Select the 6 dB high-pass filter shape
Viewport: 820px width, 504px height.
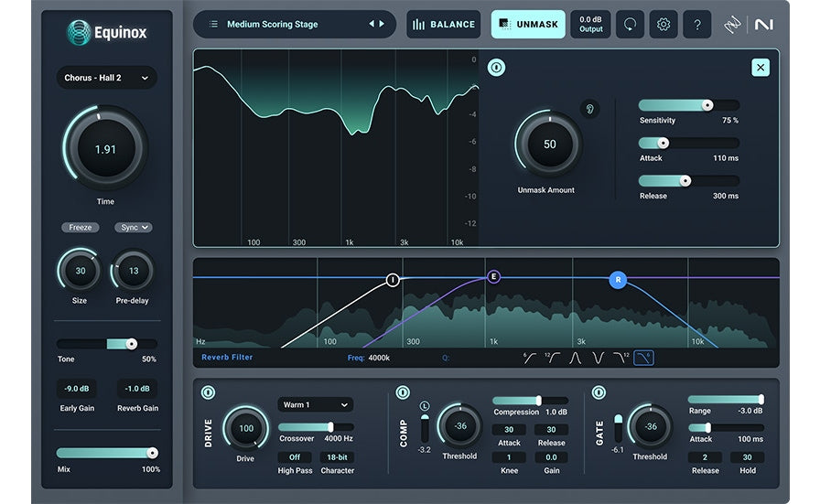click(x=529, y=358)
